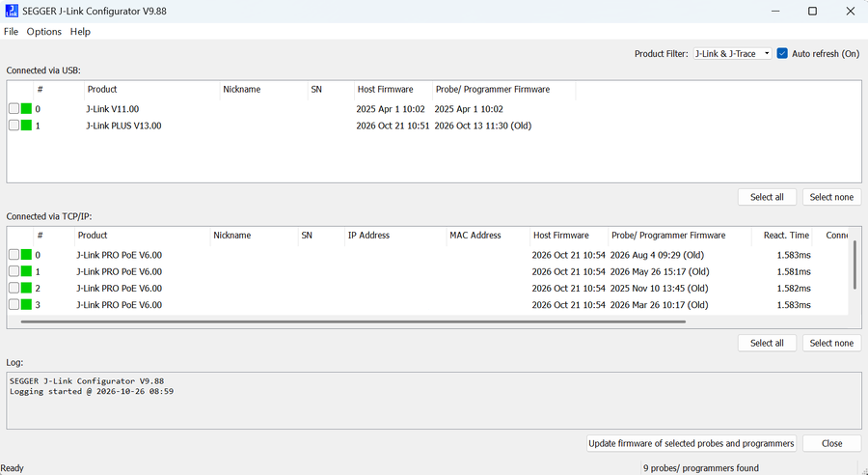The height and width of the screenshot is (475, 868).
Task: Click reaction time value '1.582ms'
Action: click(x=794, y=289)
